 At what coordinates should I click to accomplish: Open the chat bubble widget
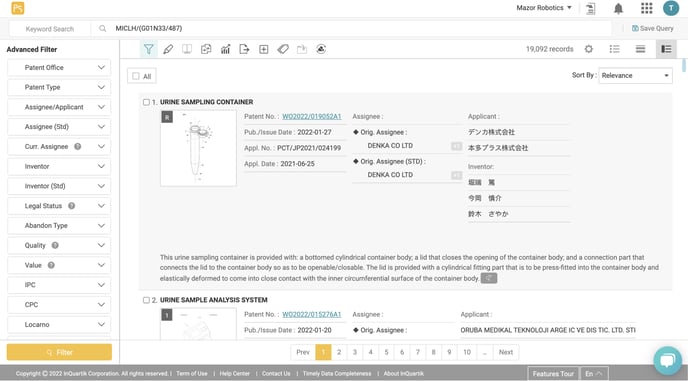point(667,361)
